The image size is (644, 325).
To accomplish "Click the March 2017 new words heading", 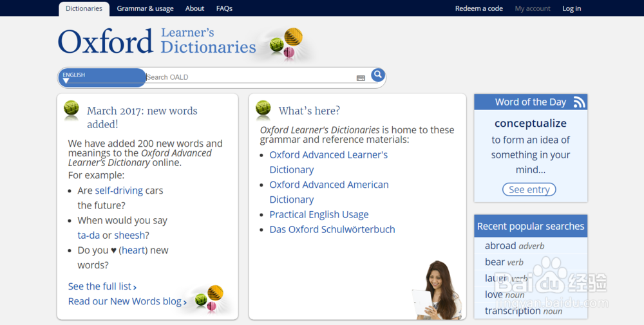I will click(x=142, y=117).
